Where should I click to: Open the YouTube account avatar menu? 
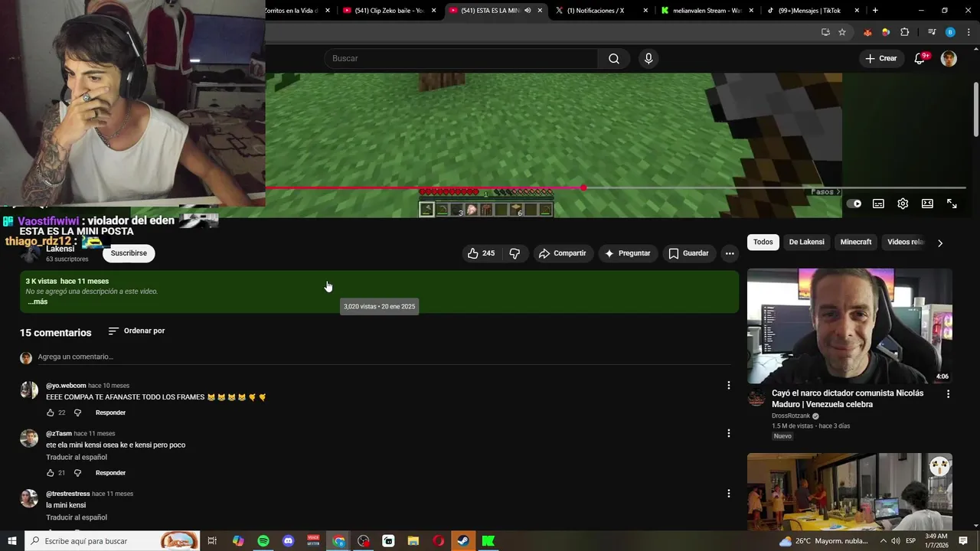click(x=949, y=59)
